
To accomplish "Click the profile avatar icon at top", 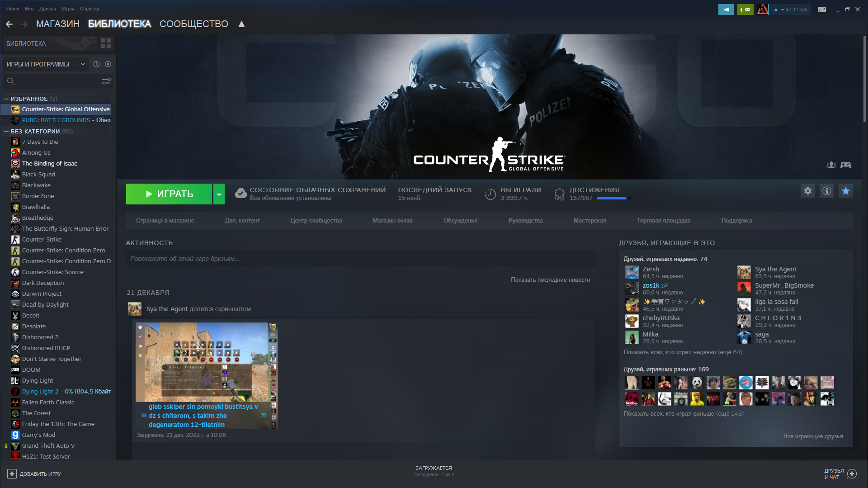I will (x=763, y=9).
